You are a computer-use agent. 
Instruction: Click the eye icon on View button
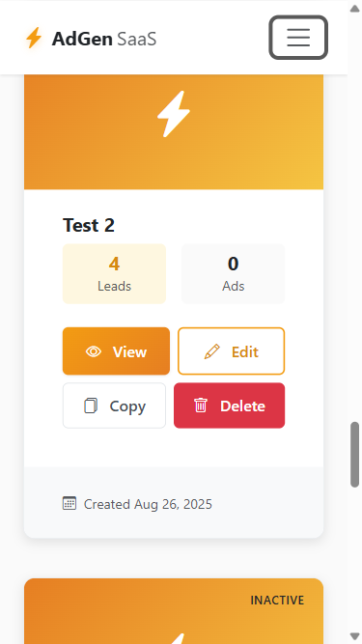[94, 351]
